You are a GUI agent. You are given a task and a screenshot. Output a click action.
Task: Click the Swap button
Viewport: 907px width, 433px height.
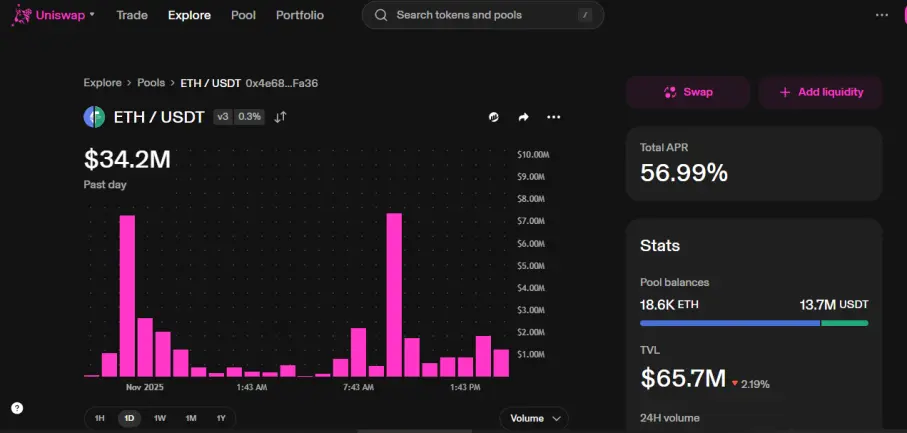click(x=688, y=92)
